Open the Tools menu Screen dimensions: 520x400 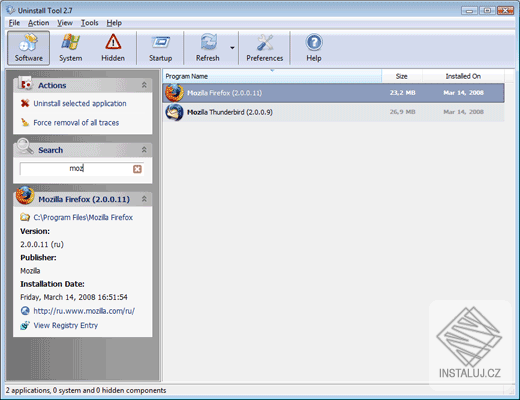[90, 23]
